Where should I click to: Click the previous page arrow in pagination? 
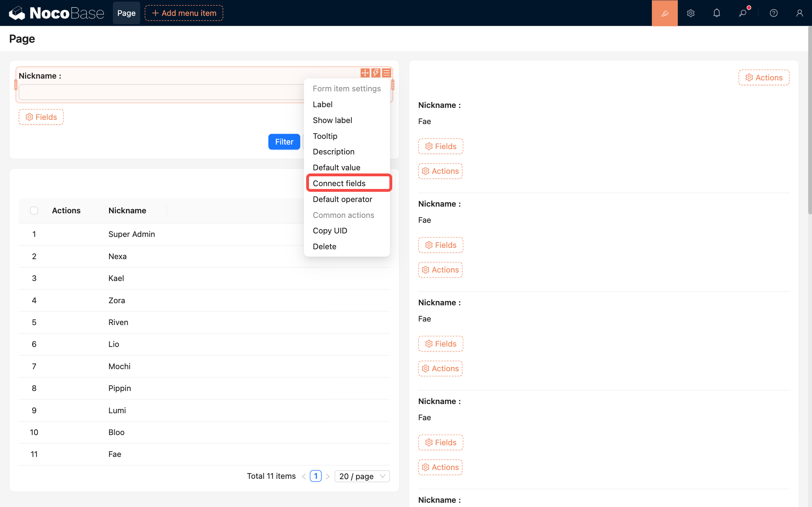(304, 476)
